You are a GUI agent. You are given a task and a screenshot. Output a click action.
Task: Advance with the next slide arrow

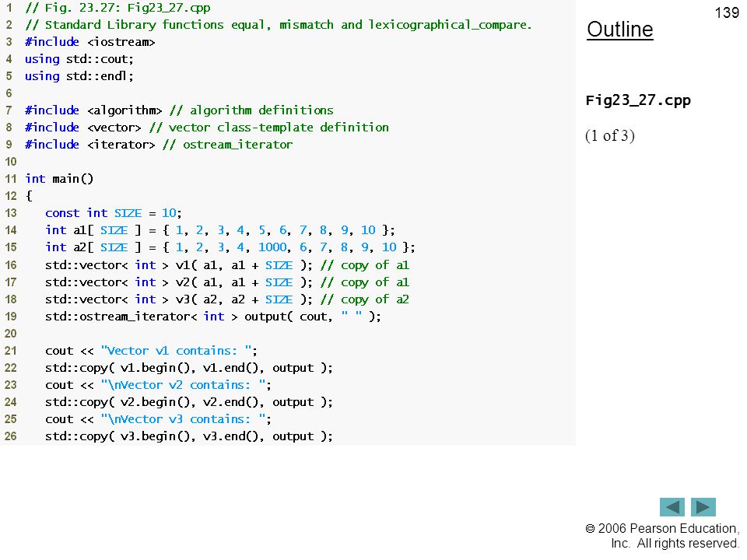click(x=703, y=506)
